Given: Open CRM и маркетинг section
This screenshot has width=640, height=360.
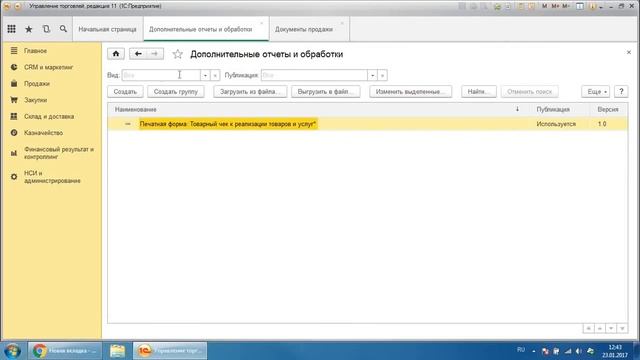Looking at the screenshot, I should coord(48,67).
